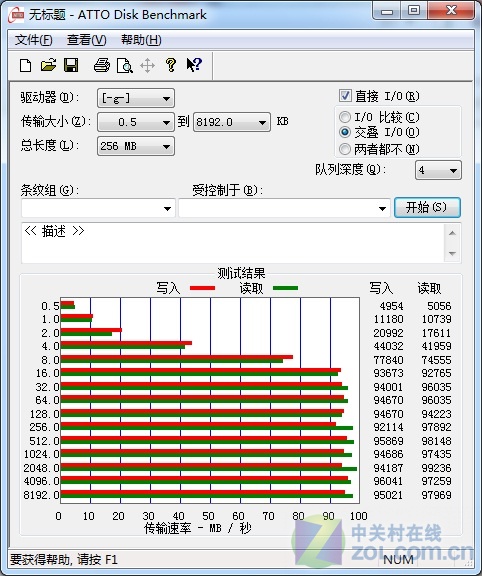482x576 pixels.
Task: Click ATTO application icon in title bar
Action: pyautogui.click(x=16, y=15)
